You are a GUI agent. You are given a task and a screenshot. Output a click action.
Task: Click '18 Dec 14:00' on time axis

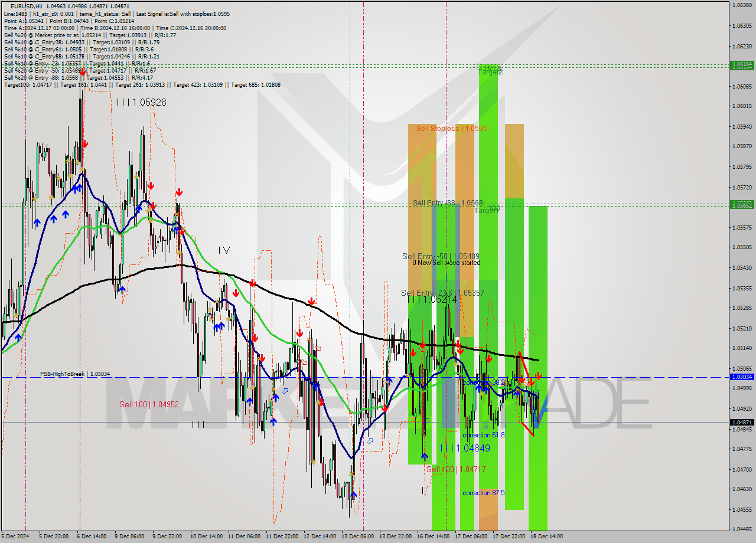[546, 537]
